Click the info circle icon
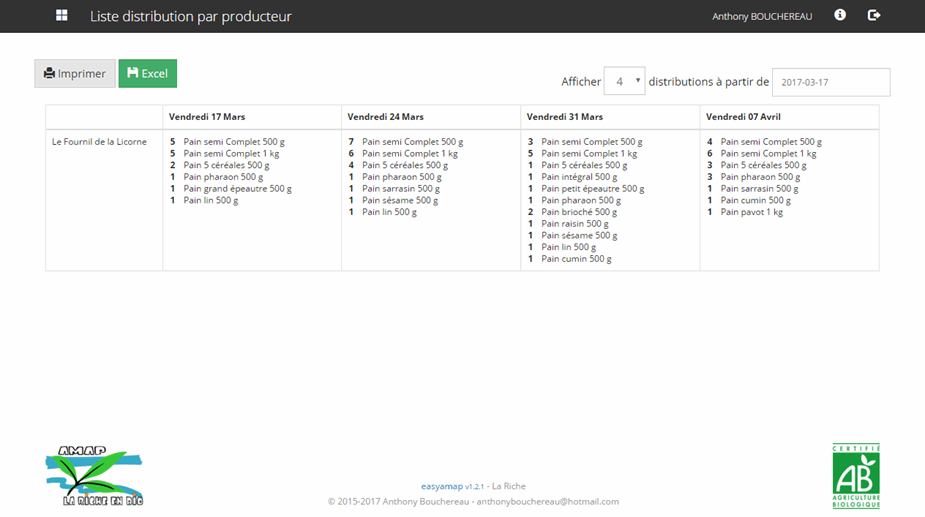The height and width of the screenshot is (517, 925). click(x=840, y=16)
